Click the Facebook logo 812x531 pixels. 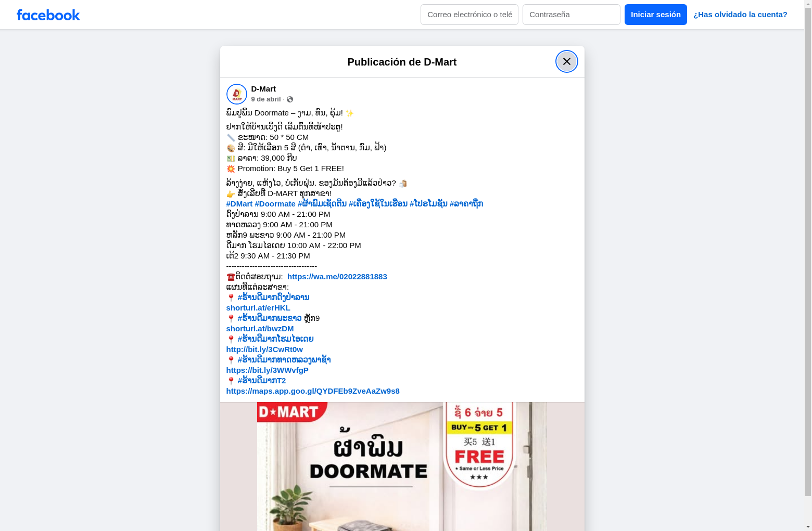point(48,15)
